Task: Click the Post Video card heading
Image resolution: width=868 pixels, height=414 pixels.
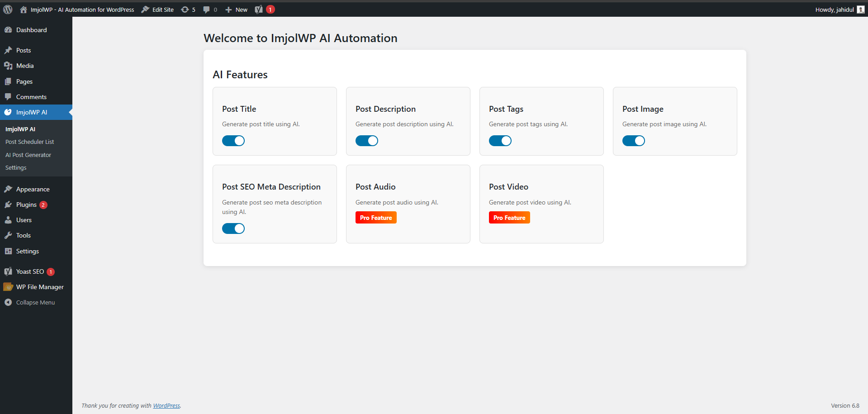Action: [508, 187]
